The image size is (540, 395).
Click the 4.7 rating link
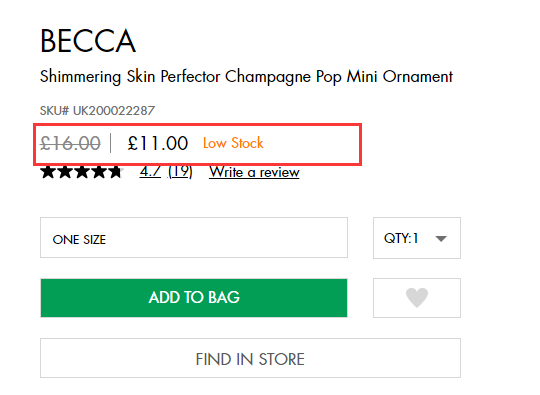(x=150, y=171)
